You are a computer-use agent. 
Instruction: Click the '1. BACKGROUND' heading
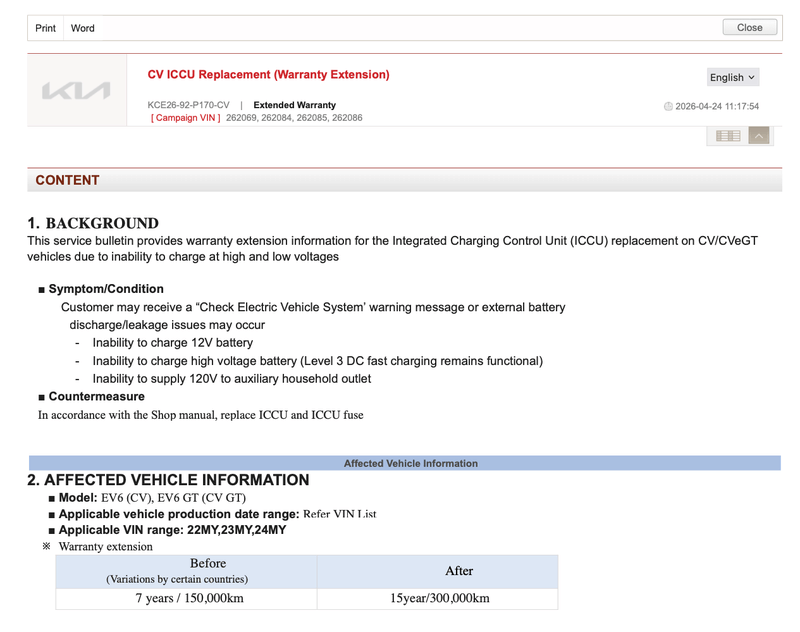[93, 223]
